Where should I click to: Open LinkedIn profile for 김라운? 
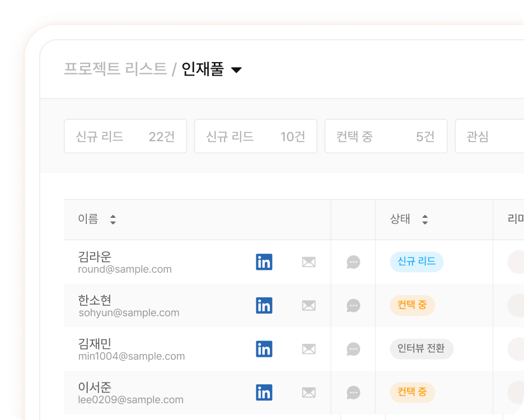[x=264, y=262]
